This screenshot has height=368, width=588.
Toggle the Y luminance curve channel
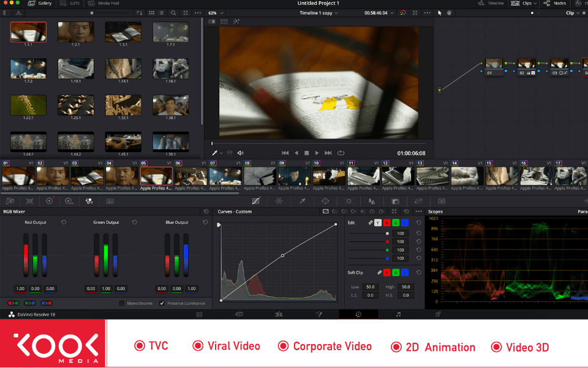378,223
